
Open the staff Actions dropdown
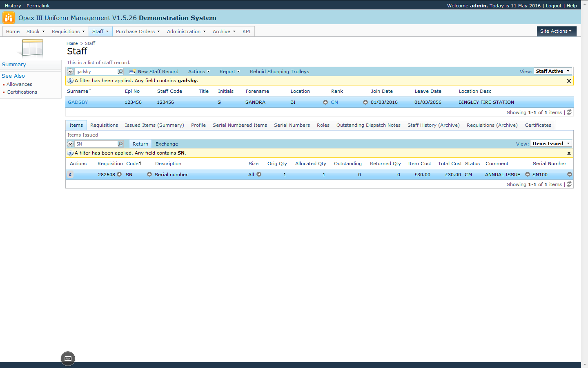(x=199, y=72)
